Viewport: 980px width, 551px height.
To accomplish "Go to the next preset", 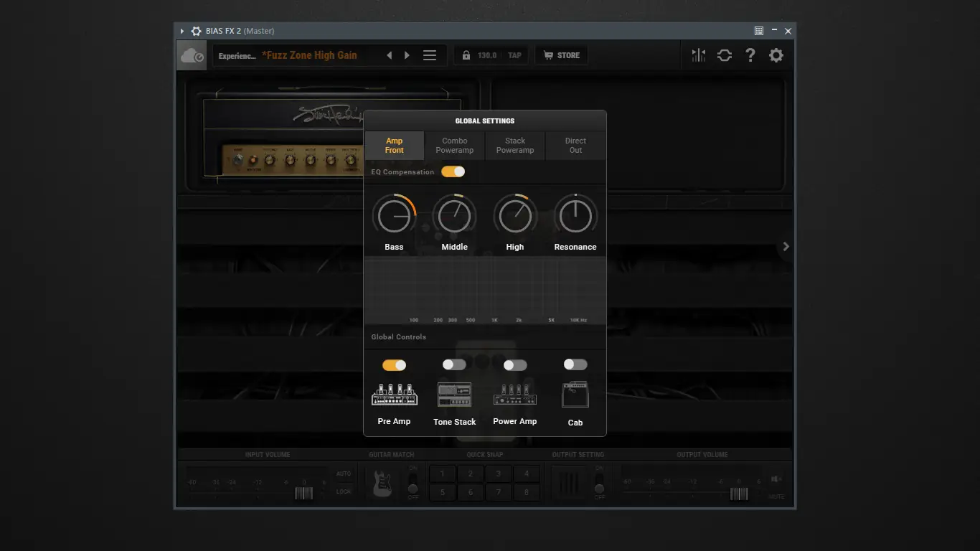I will pyautogui.click(x=407, y=55).
